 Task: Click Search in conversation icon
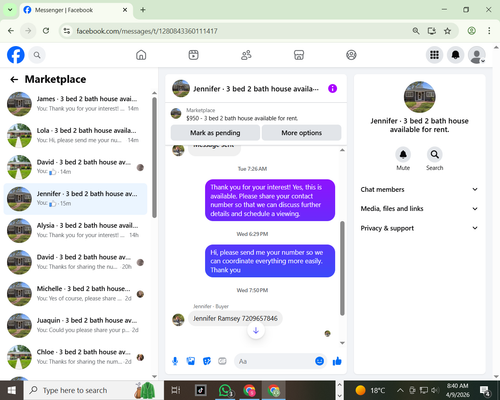435,154
